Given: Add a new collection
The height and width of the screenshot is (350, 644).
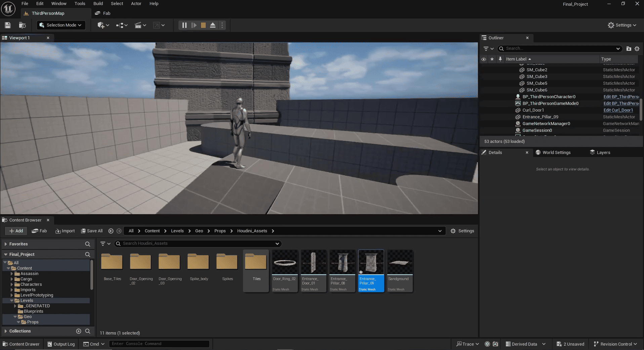Looking at the screenshot, I should click(79, 331).
